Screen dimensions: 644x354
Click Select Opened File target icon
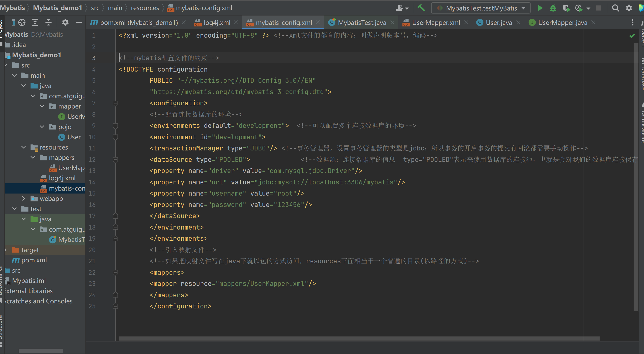[x=22, y=23]
